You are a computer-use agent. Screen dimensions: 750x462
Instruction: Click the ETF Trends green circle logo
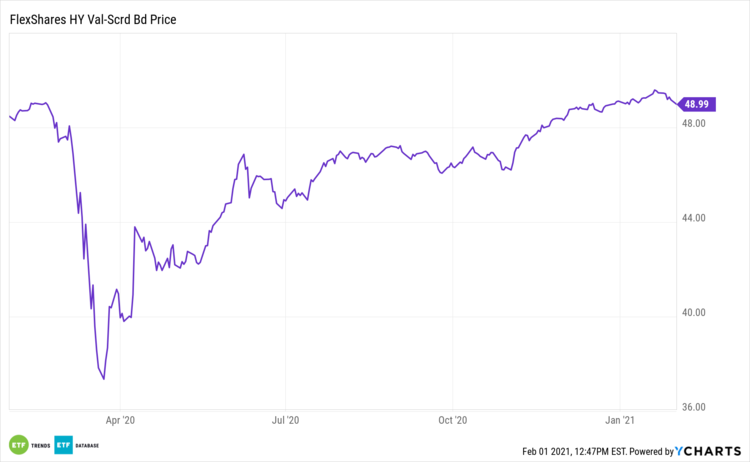coord(18,445)
